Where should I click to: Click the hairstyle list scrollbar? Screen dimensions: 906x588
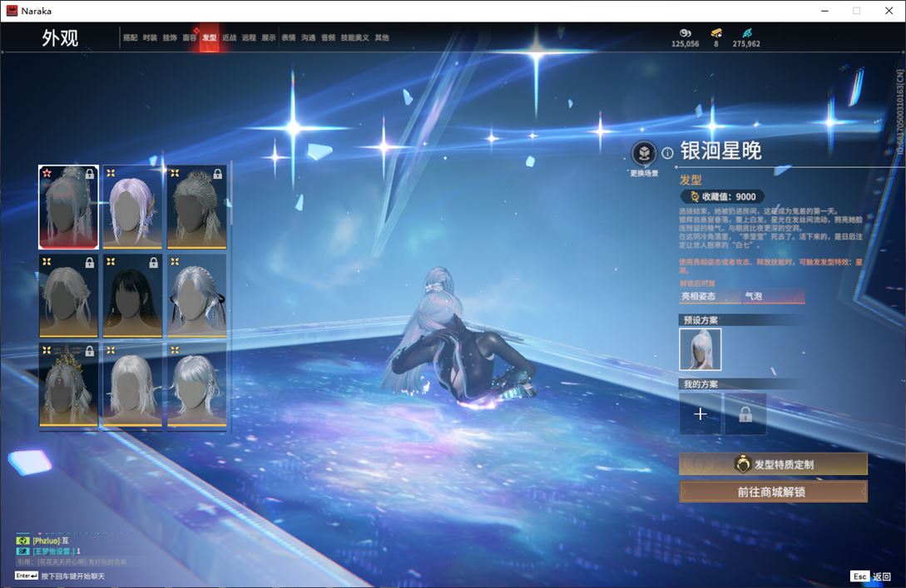point(230,194)
